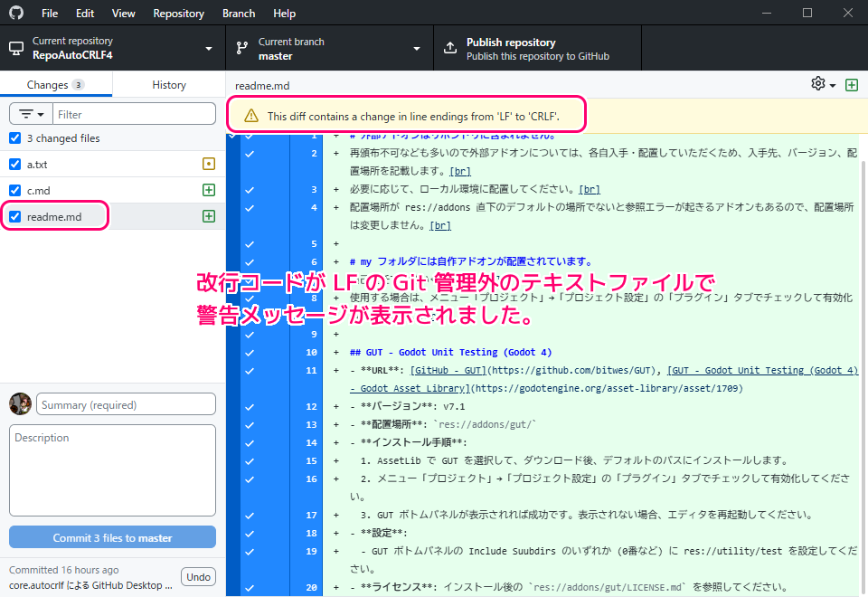
Task: Click the user avatar beside Summary field
Action: 20,404
